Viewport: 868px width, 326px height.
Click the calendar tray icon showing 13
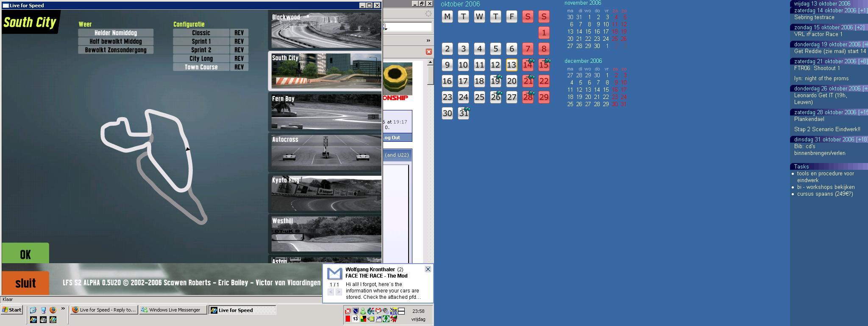click(x=355, y=319)
